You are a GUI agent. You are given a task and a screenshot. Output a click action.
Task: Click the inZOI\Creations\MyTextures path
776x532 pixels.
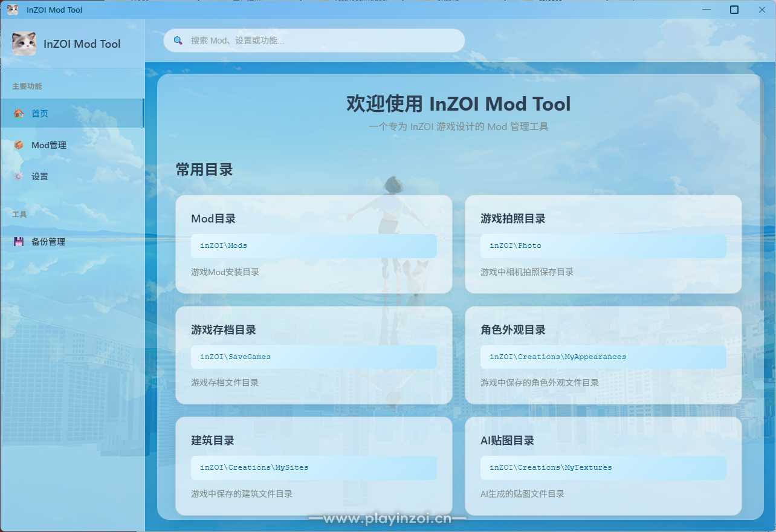click(x=603, y=467)
